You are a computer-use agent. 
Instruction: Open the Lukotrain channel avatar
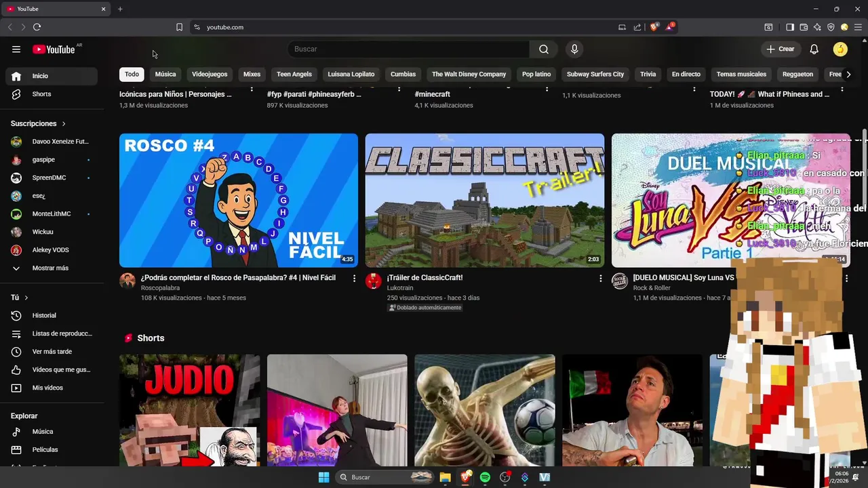[x=374, y=281]
